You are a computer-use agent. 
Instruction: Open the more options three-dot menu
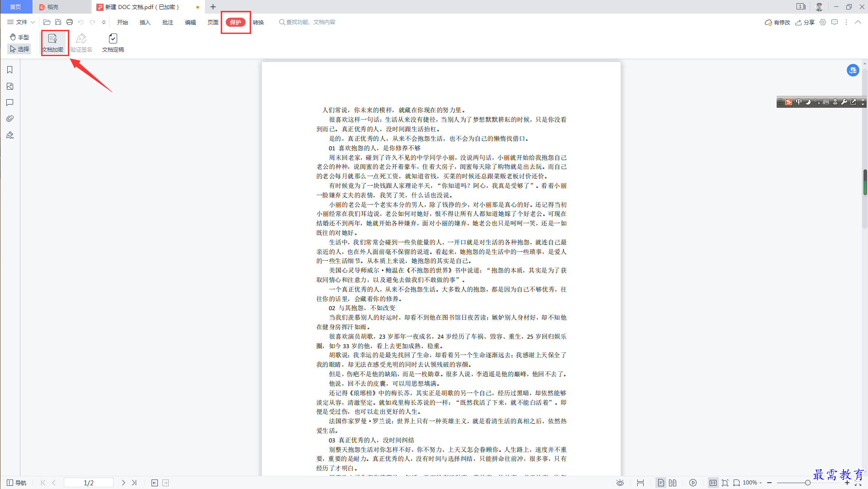click(846, 22)
